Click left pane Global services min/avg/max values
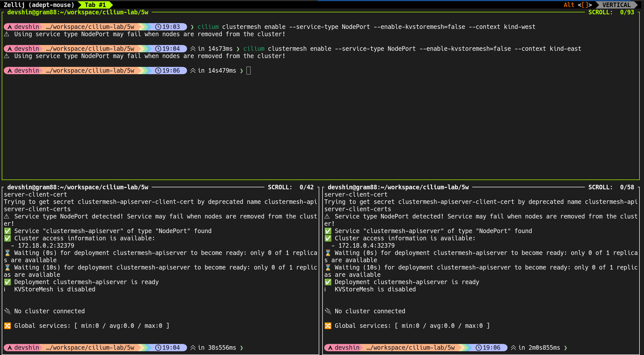This screenshot has height=355, width=644. click(x=122, y=326)
